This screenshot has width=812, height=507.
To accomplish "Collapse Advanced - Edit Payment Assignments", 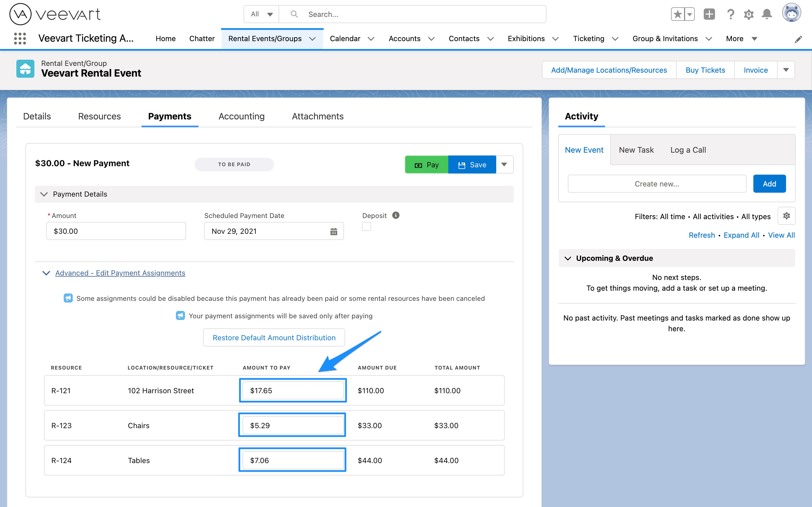I will pyautogui.click(x=46, y=273).
